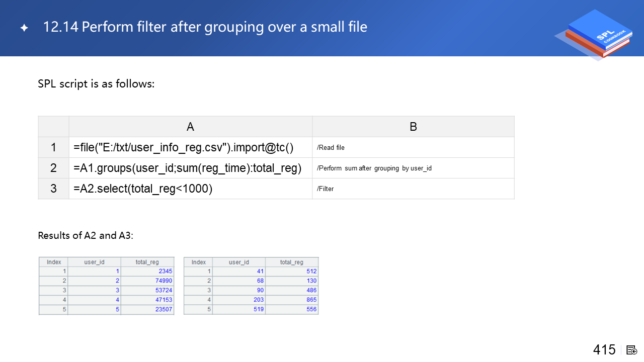Viewport: 644px width, 362px height.
Task: Click the page number 415
Action: click(x=604, y=350)
